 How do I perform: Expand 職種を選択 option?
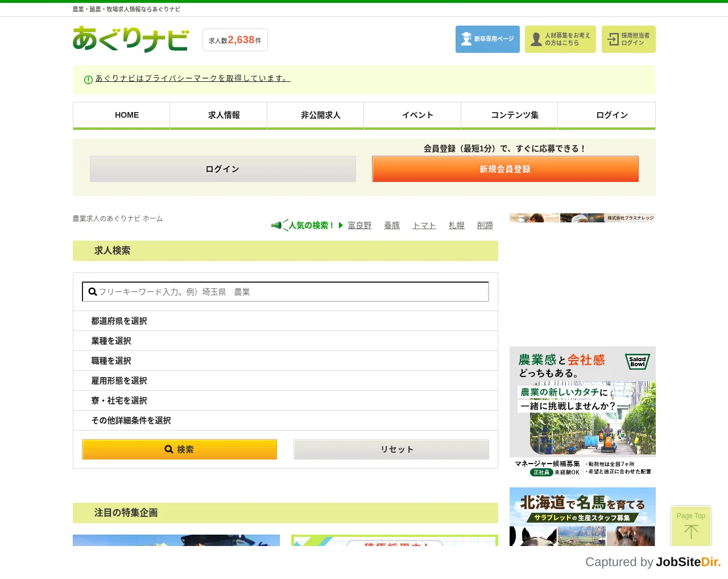coord(286,361)
